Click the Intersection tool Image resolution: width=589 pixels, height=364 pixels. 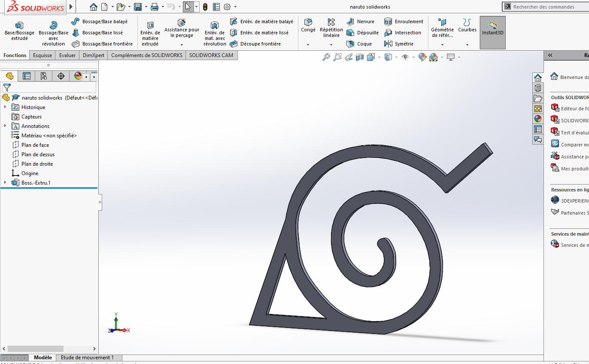(403, 33)
